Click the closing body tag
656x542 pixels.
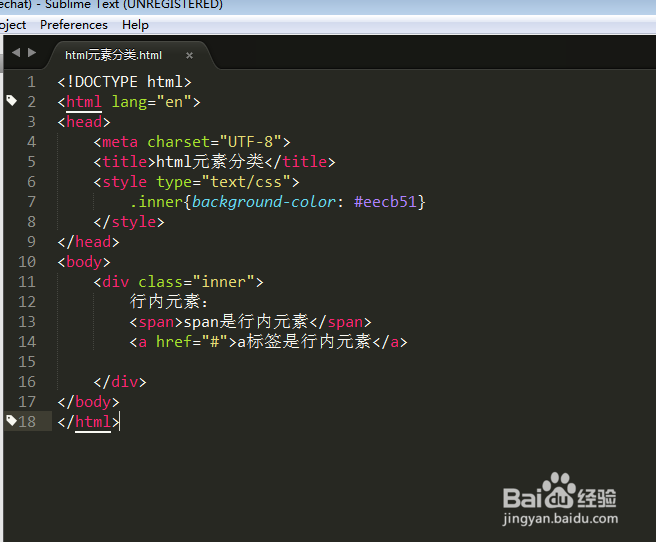pos(88,402)
